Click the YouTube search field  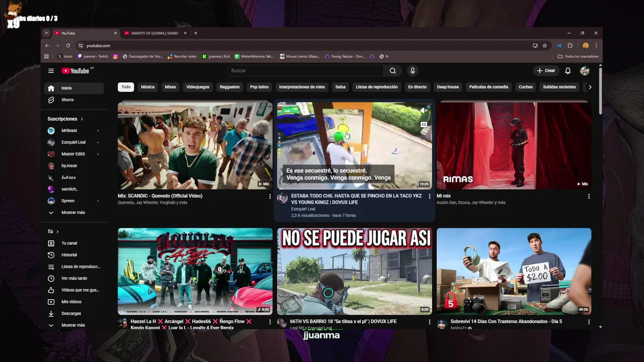[304, 71]
